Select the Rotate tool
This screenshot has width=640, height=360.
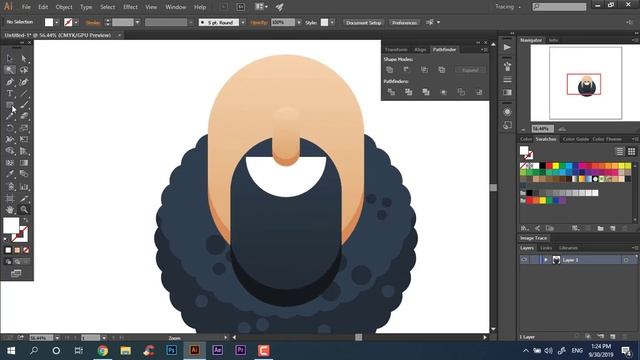(9, 128)
